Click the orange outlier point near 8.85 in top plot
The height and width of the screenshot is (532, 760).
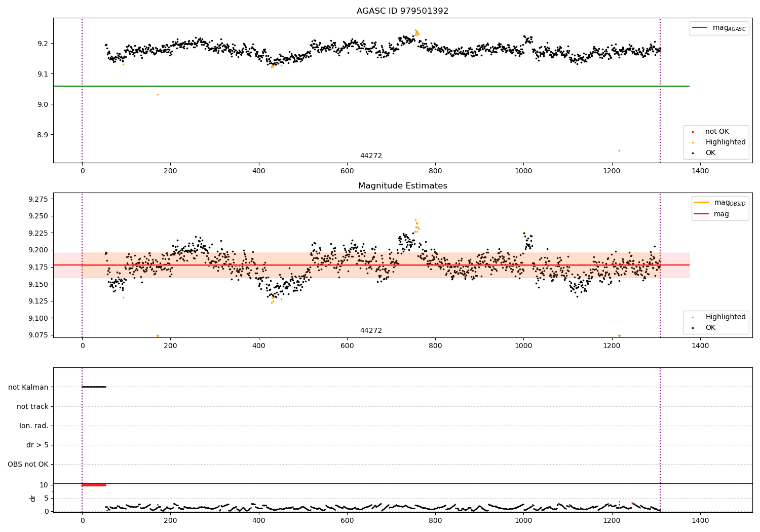pyautogui.click(x=619, y=150)
